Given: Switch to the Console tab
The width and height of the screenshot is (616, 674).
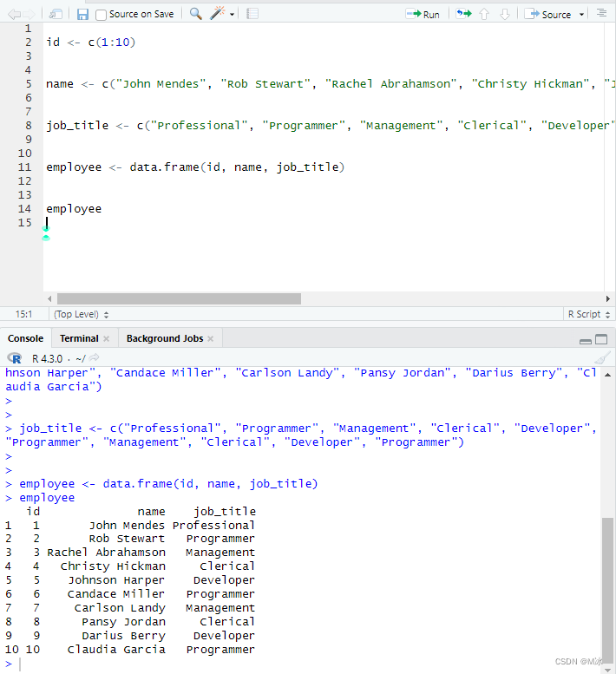Looking at the screenshot, I should coord(25,338).
